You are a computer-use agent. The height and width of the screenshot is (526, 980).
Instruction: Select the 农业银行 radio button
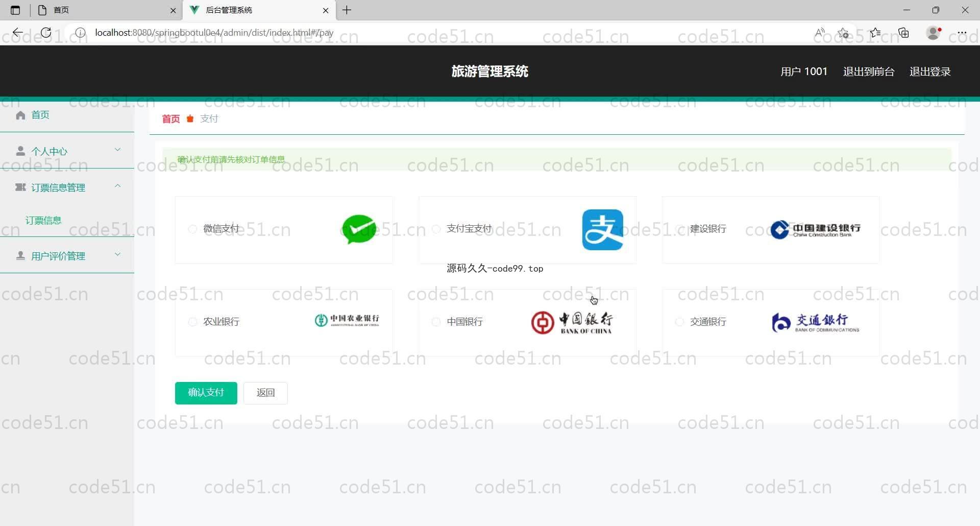(192, 322)
